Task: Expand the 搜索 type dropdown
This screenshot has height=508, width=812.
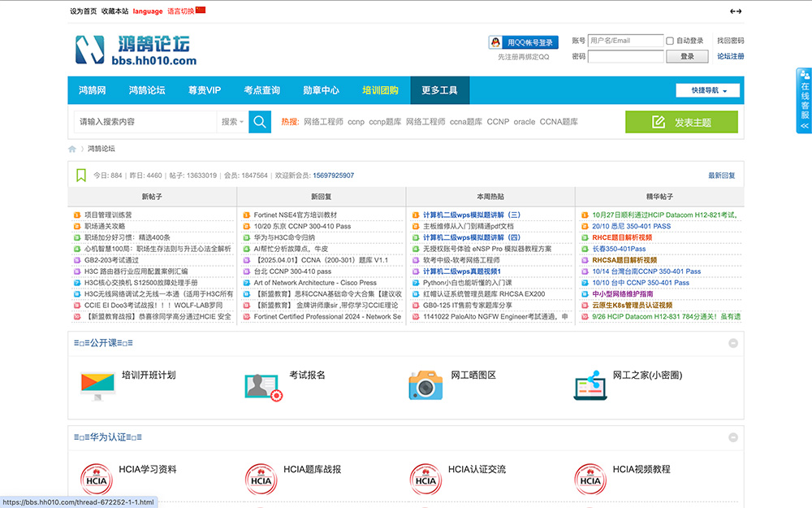Action: pyautogui.click(x=232, y=122)
